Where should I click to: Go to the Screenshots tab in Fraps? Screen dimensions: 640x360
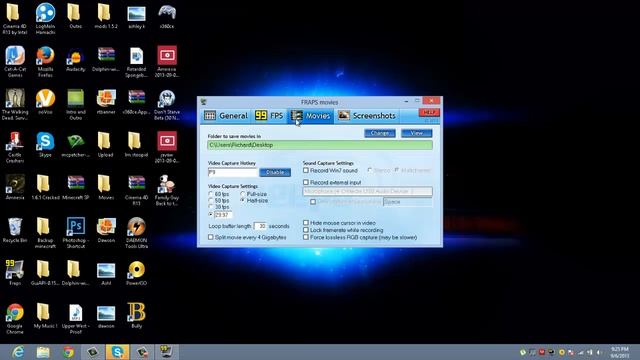coord(367,116)
